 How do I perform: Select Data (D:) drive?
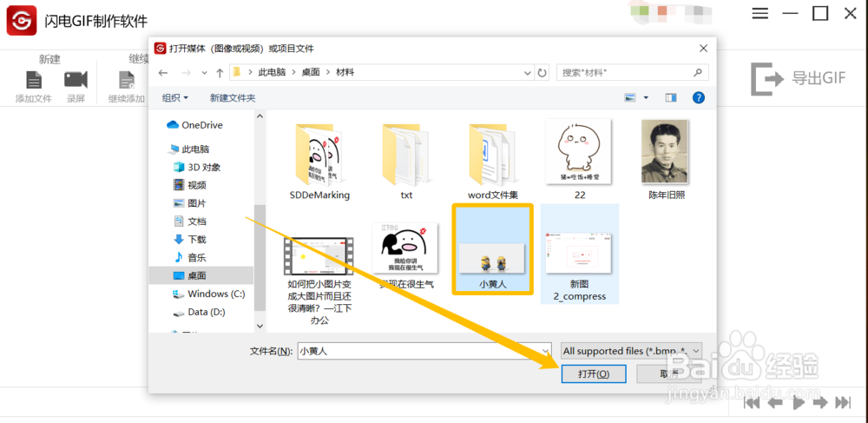click(199, 313)
